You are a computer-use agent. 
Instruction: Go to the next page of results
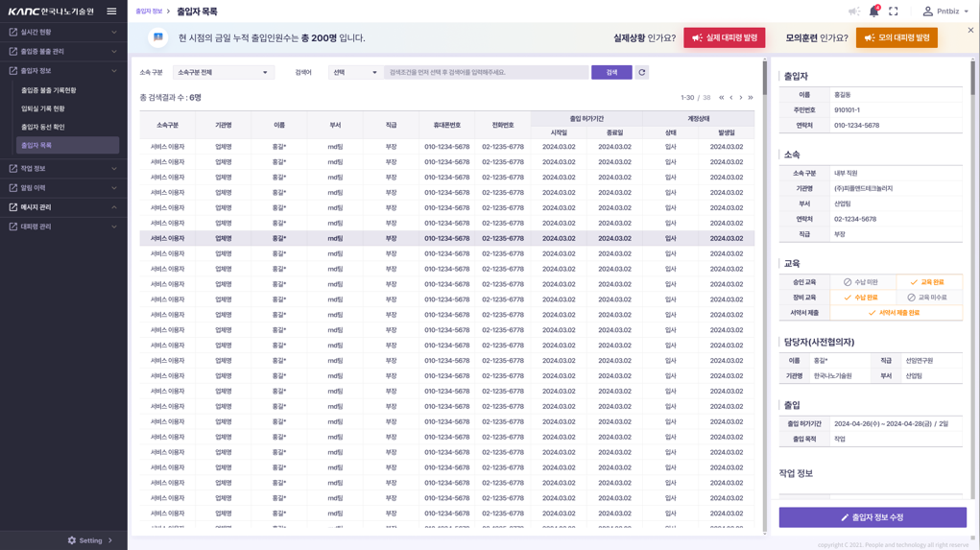741,98
